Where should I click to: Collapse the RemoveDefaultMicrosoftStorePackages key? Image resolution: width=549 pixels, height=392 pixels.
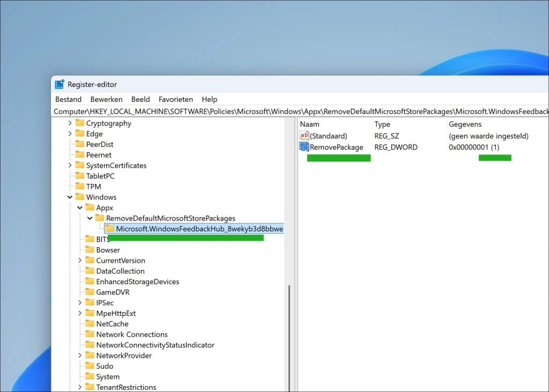(90, 218)
